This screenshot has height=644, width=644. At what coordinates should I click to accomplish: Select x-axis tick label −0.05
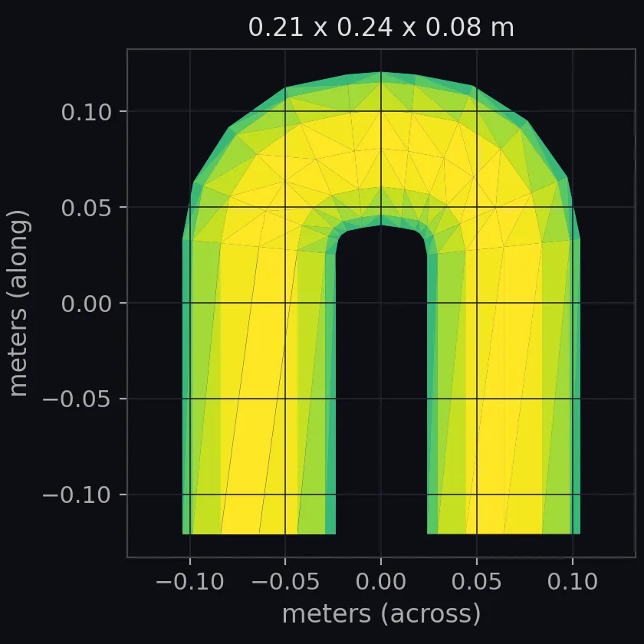click(285, 582)
